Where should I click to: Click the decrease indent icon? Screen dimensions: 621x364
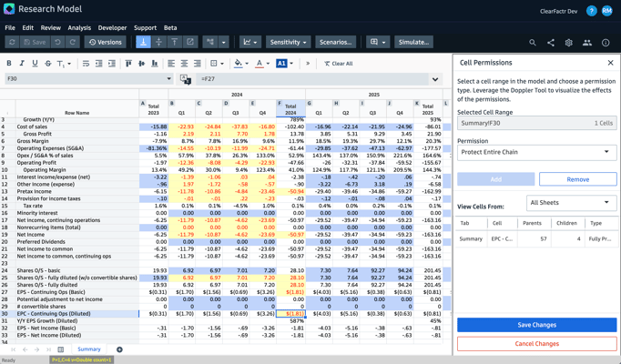[98, 64]
